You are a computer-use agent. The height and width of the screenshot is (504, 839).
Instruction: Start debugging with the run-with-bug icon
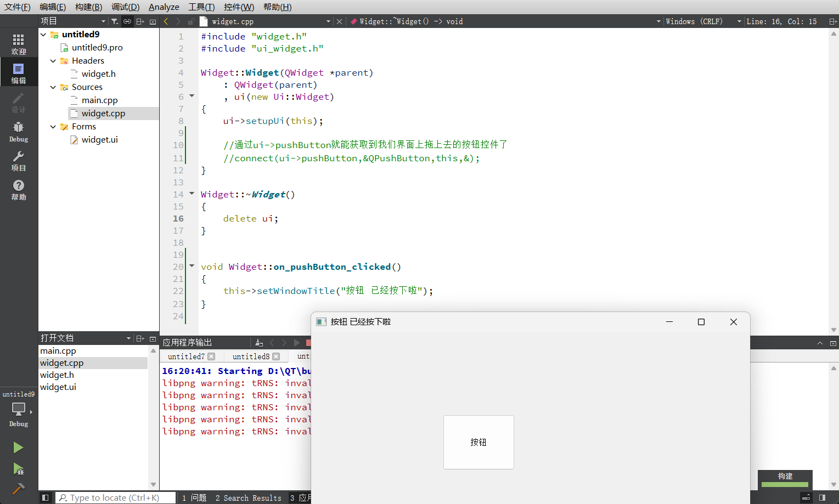pyautogui.click(x=18, y=468)
